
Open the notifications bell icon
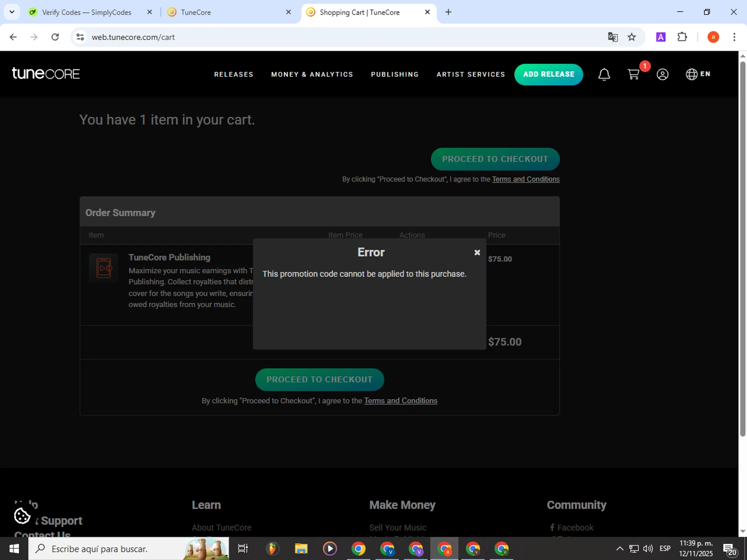604,75
